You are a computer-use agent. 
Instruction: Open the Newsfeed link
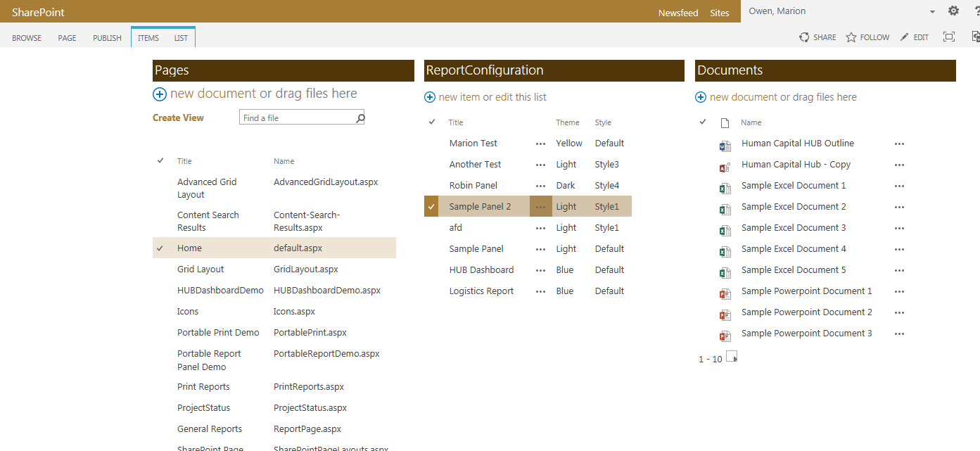(677, 12)
